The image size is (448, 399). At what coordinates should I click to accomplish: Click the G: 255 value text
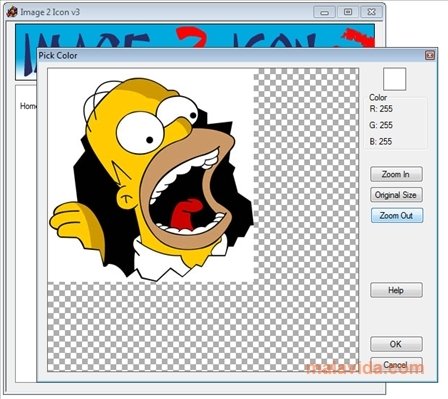click(x=381, y=125)
